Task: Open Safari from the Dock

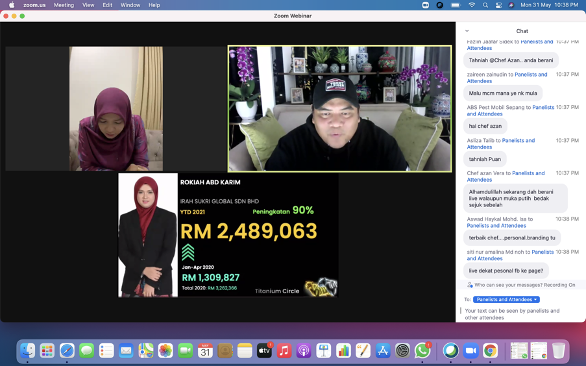Action: click(x=67, y=351)
